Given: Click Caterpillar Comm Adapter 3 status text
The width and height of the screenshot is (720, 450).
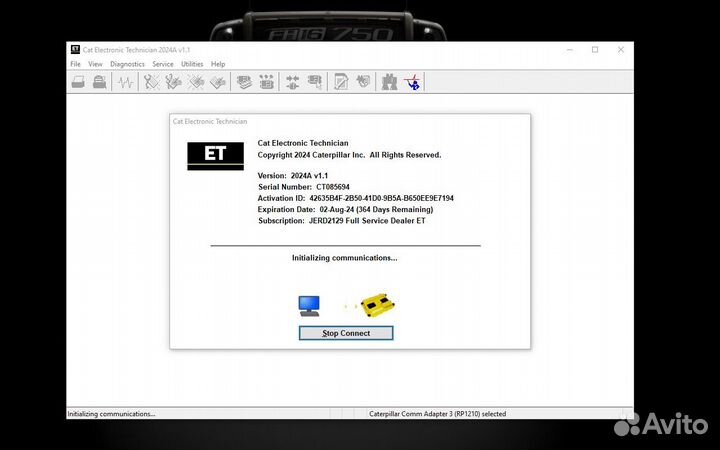Looking at the screenshot, I should [438, 414].
